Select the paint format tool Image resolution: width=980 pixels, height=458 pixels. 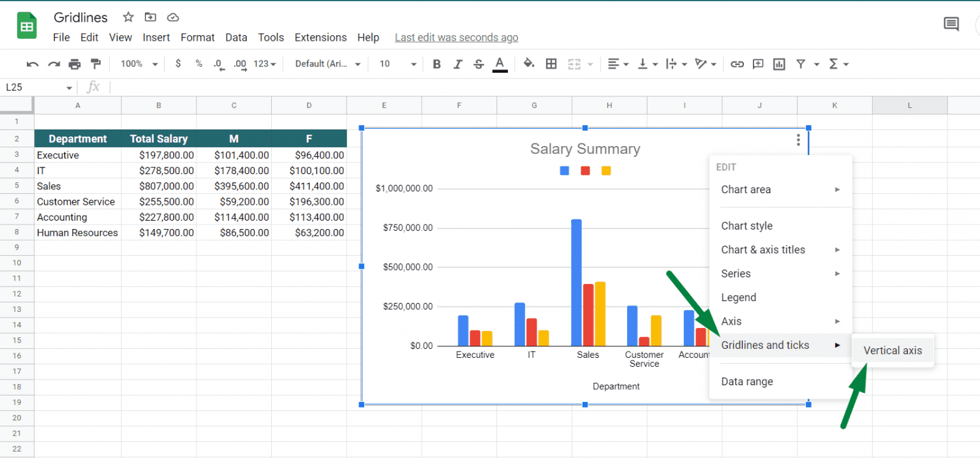97,64
